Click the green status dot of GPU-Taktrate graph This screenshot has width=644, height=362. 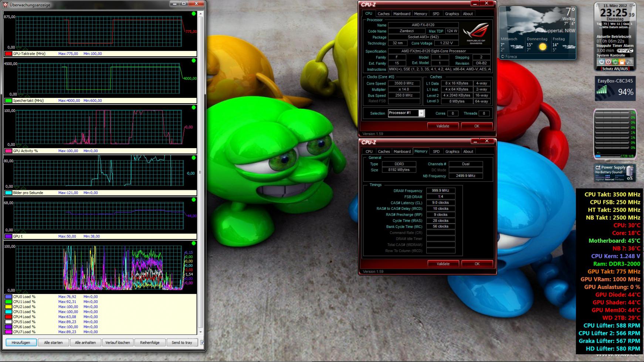193,14
